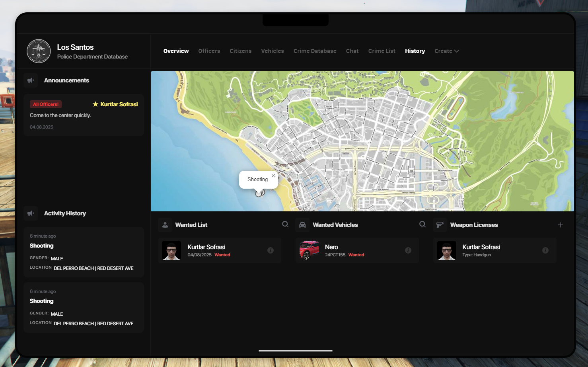The width and height of the screenshot is (588, 367).
Task: Expand the Create dropdown menu
Action: tap(446, 51)
